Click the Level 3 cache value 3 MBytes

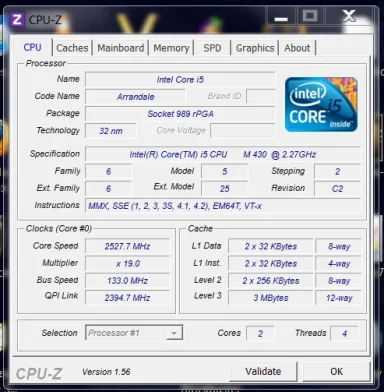(x=271, y=298)
